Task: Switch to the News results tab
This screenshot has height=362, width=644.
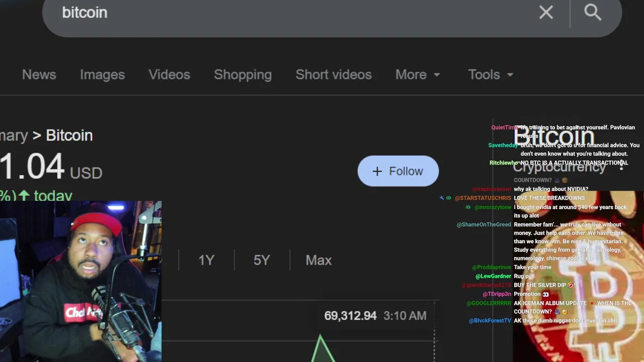Action: (39, 74)
